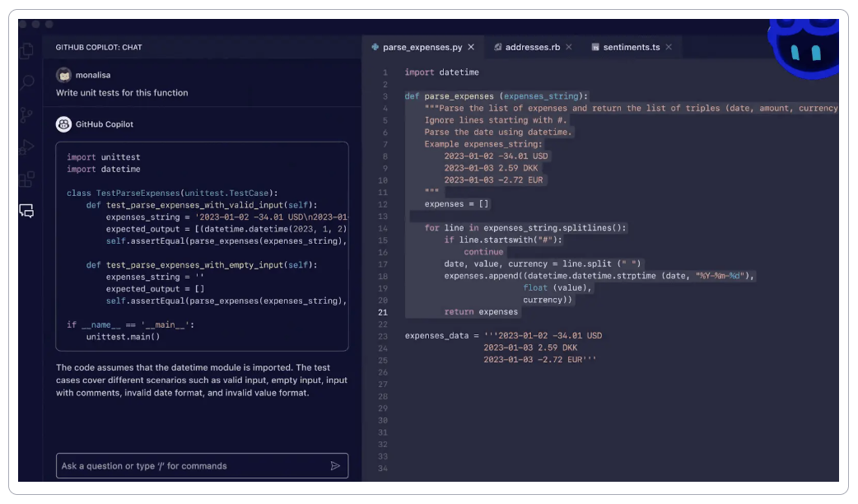Click the GITHUB COPILOT: CHAT panel title
Image resolution: width=858 pixels, height=504 pixels.
99,47
